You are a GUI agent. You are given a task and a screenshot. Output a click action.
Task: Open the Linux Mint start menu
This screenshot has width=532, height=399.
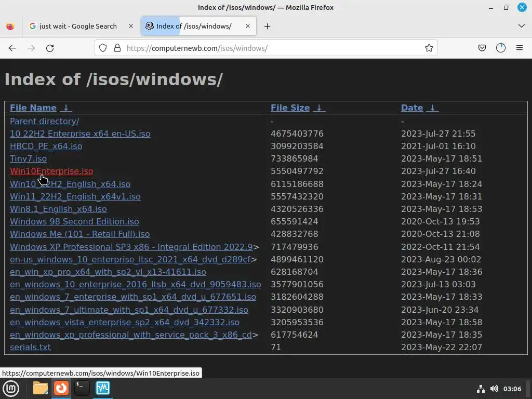click(x=11, y=389)
